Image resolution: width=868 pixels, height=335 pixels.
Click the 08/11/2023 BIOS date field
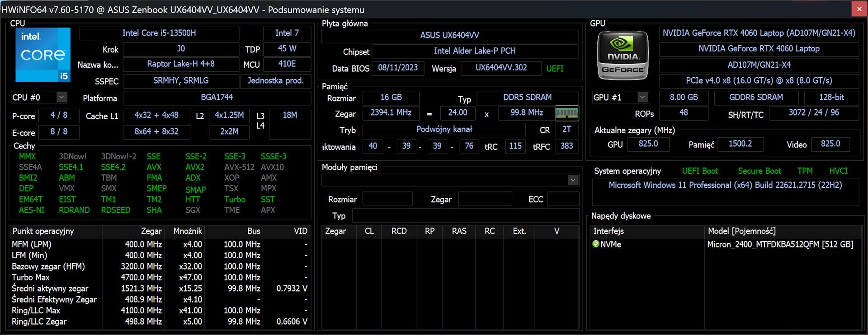pyautogui.click(x=398, y=68)
